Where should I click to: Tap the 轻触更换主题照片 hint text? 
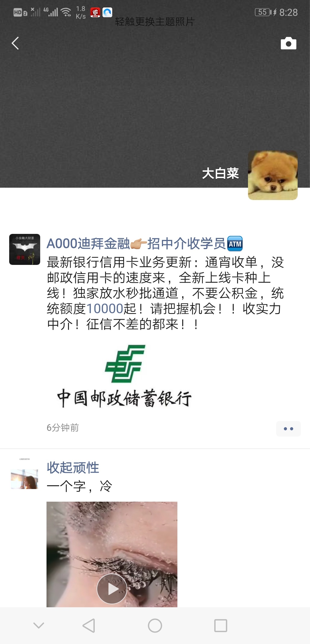tap(155, 22)
